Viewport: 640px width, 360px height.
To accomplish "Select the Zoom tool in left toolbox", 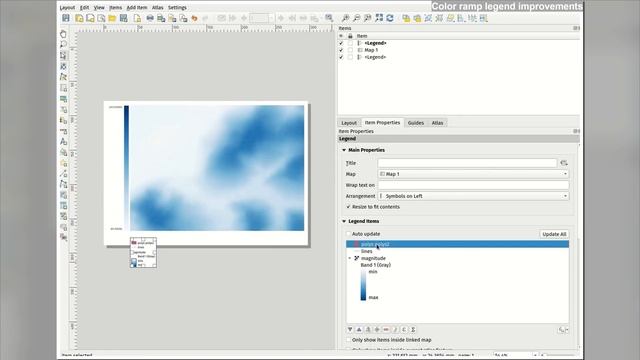I will point(63,44).
